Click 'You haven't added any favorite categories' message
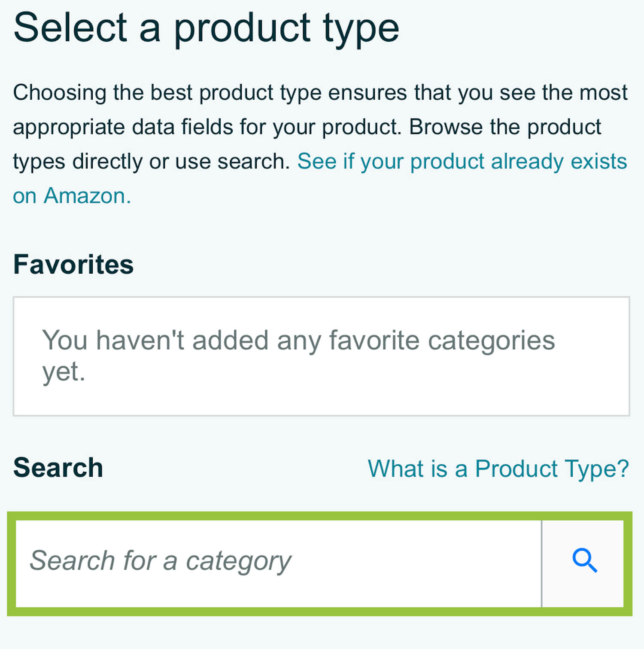Viewport: 644px width, 649px height. [x=298, y=341]
